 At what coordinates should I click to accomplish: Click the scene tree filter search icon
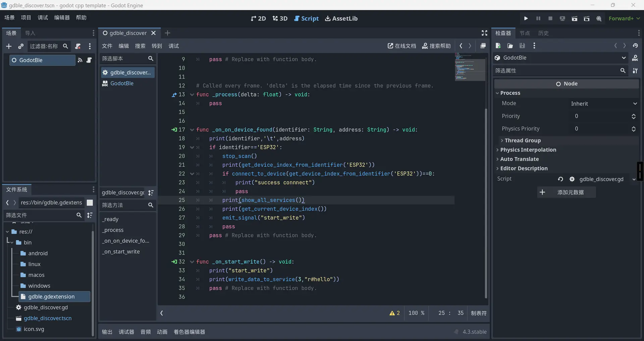pos(66,46)
